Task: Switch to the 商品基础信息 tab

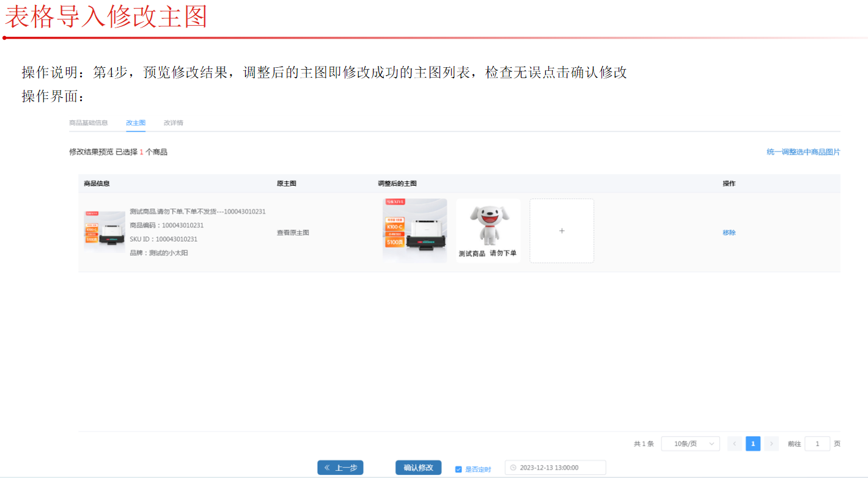Action: (x=89, y=123)
